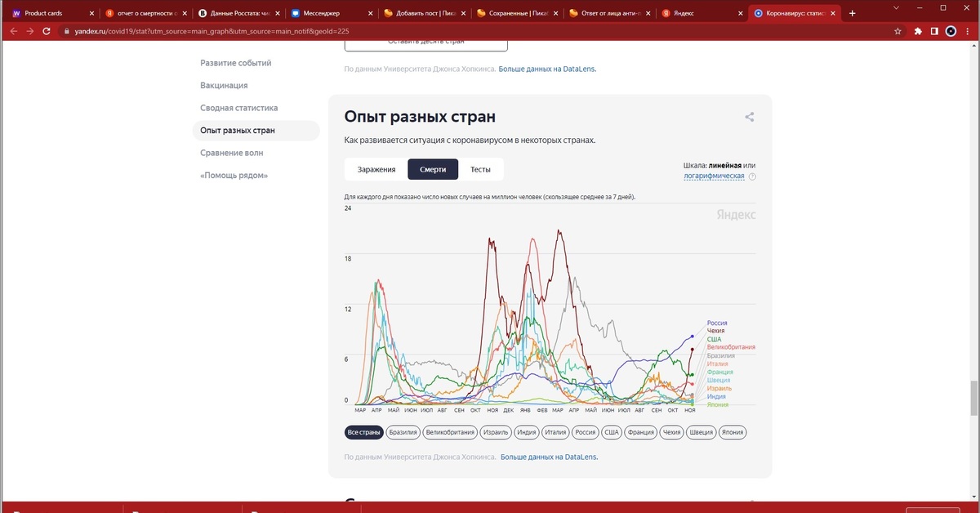Toggle the Россия country chip
Viewport: 980px width, 513px height.
(585, 432)
